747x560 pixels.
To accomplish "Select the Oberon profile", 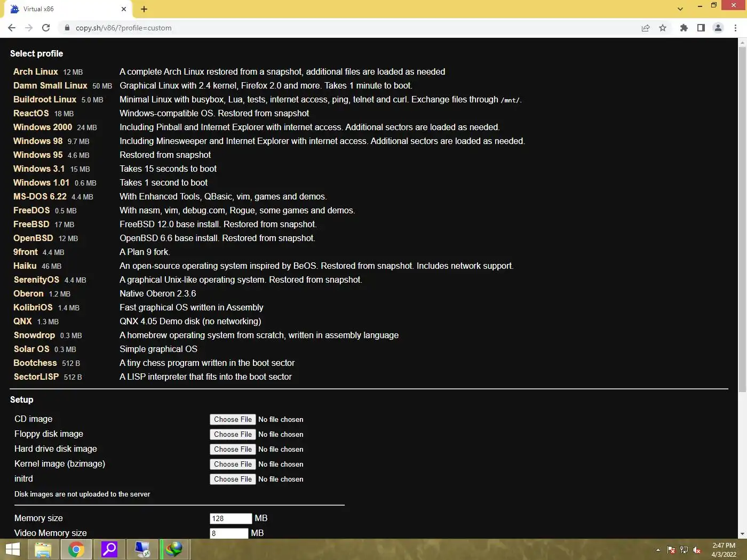I will pos(28,293).
